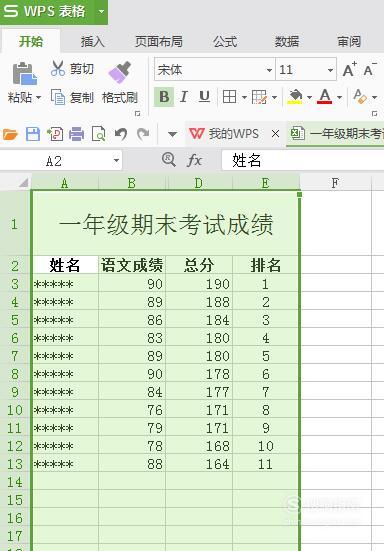Switch to the 开始 ribbon tab
The width and height of the screenshot is (384, 551).
(31, 41)
